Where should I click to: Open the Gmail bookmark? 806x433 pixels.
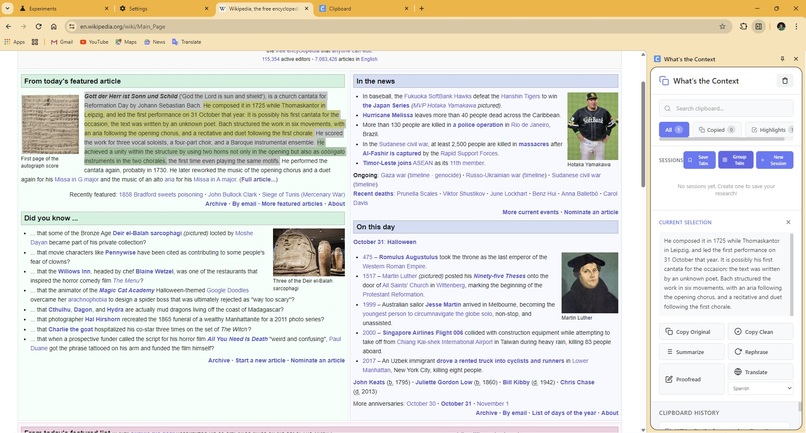tap(62, 42)
